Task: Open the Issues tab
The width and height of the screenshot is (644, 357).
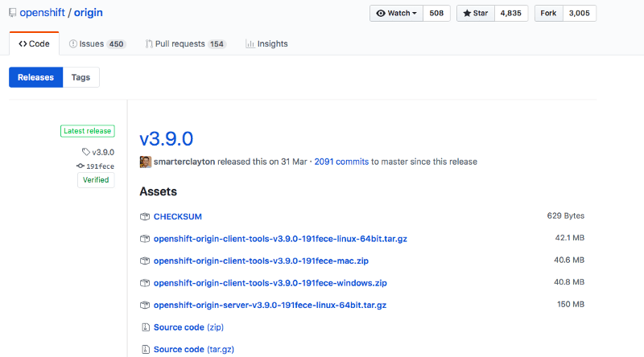Action: pyautogui.click(x=97, y=44)
